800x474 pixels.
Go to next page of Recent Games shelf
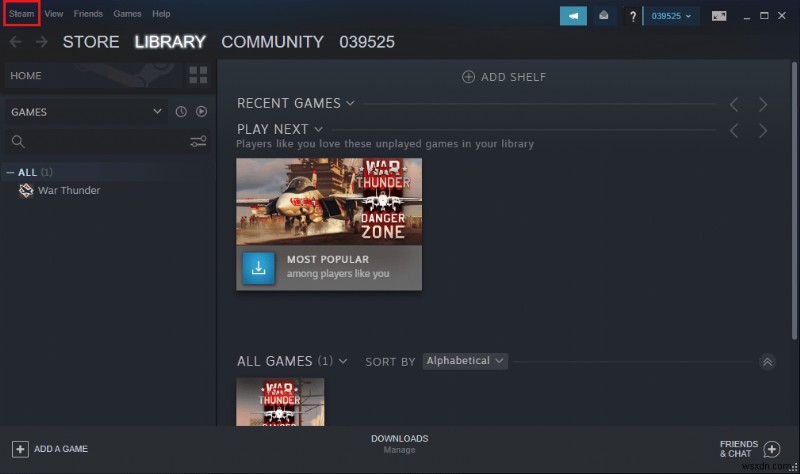pyautogui.click(x=763, y=105)
